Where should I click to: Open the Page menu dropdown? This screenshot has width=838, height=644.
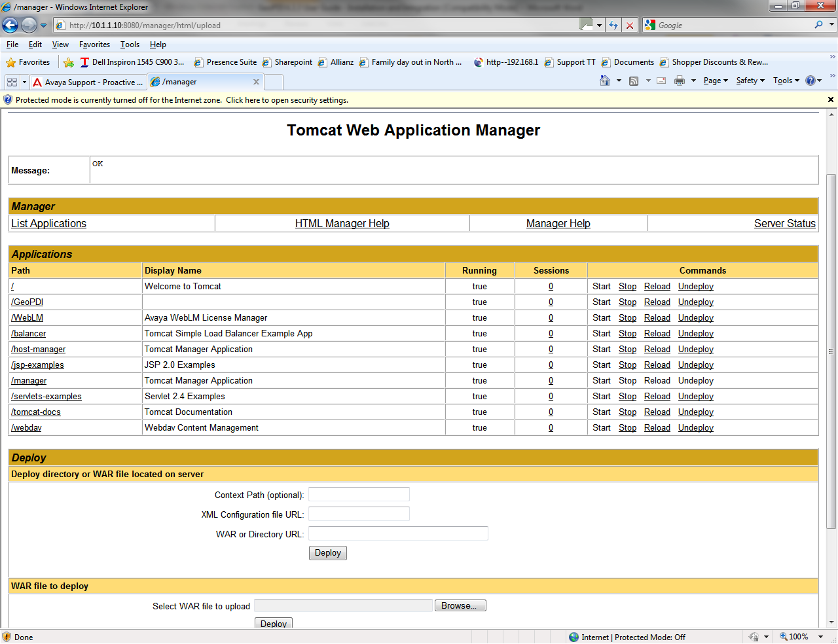(716, 80)
